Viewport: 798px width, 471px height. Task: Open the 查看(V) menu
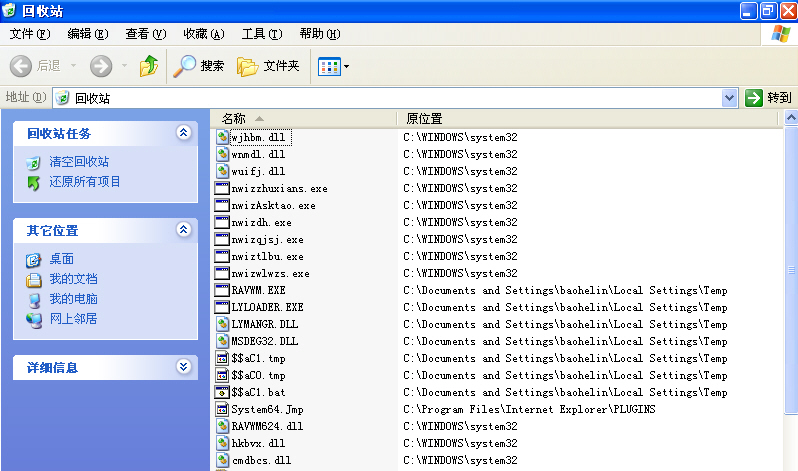click(146, 34)
